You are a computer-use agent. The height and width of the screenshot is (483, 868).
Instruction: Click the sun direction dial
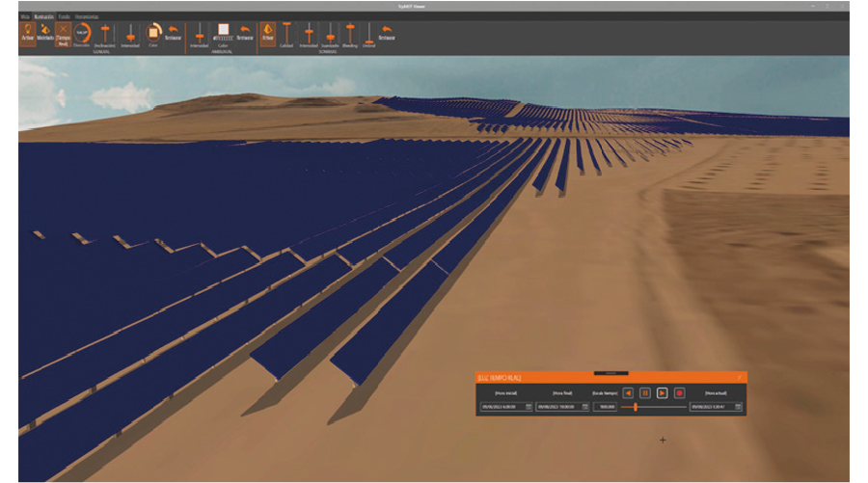coord(82,32)
